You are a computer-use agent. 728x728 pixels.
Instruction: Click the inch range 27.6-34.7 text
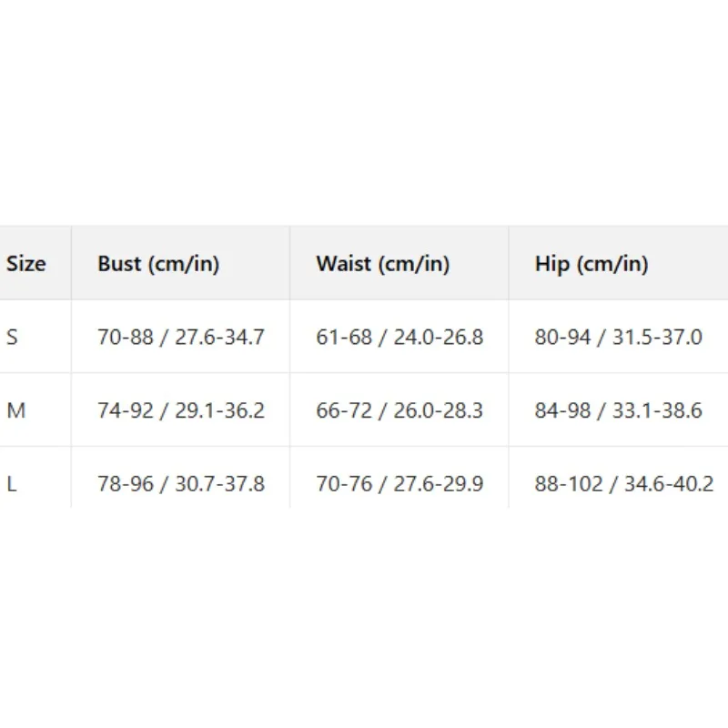pyautogui.click(x=219, y=338)
